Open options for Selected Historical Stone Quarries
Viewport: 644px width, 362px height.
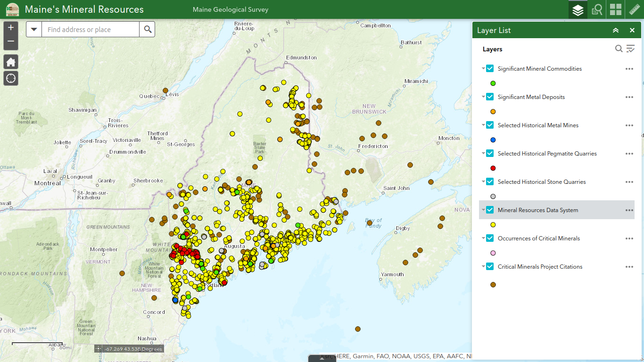click(629, 182)
